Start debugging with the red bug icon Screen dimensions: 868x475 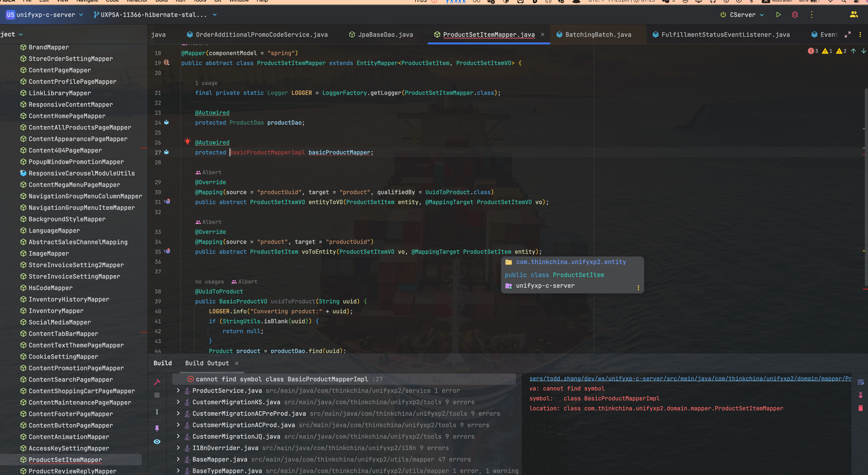click(795, 15)
